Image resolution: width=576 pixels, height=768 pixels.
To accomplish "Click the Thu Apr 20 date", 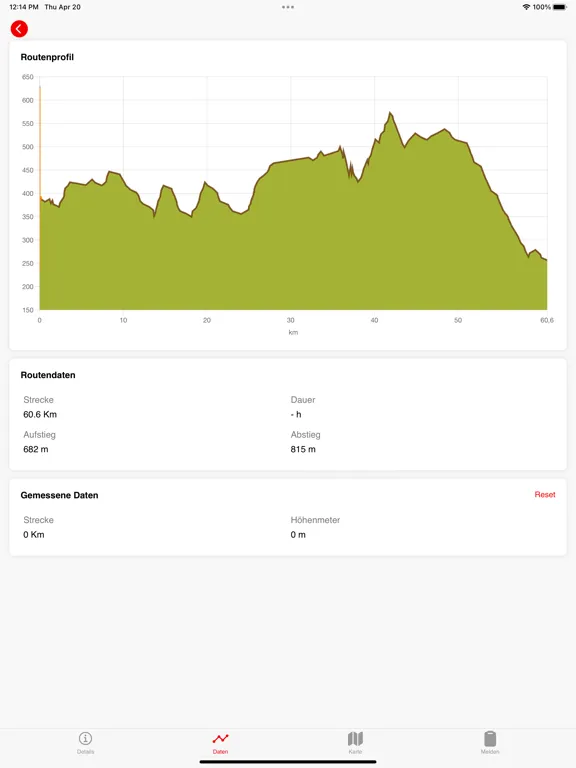I will pos(62,7).
